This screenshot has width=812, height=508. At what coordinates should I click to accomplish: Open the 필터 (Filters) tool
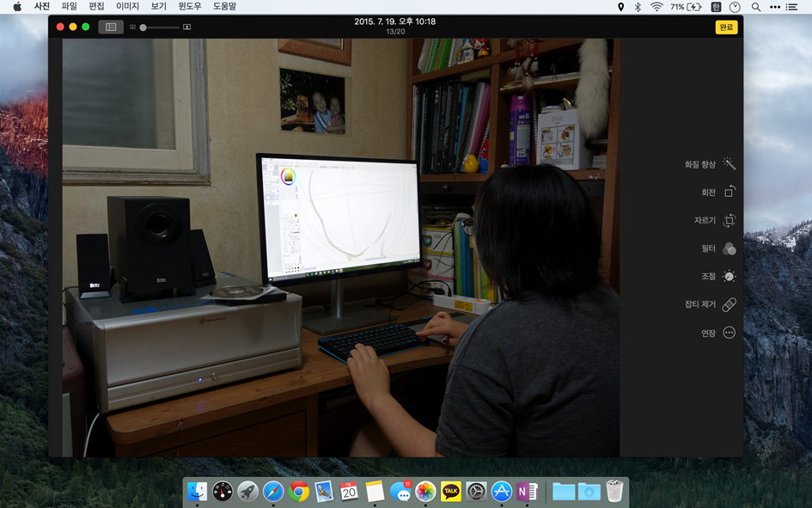(718, 248)
